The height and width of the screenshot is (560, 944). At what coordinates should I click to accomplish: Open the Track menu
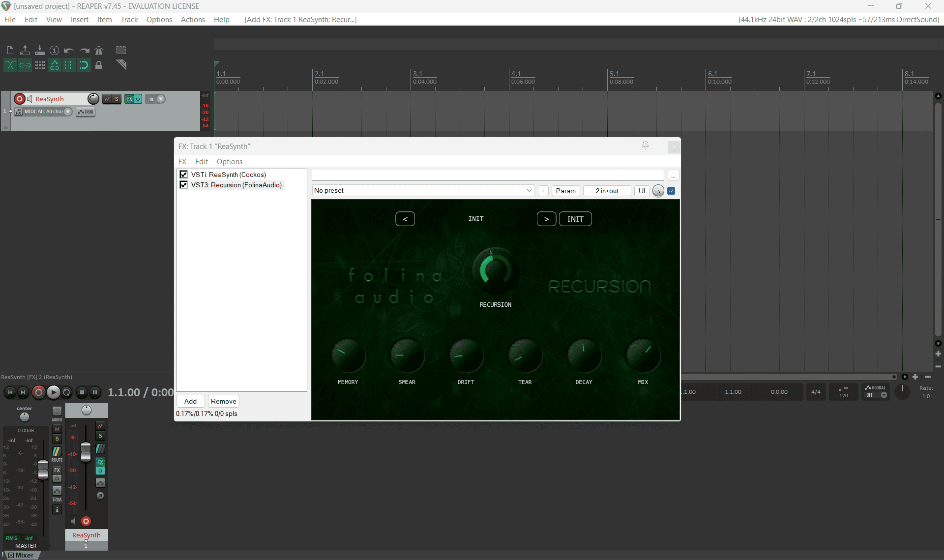129,20
